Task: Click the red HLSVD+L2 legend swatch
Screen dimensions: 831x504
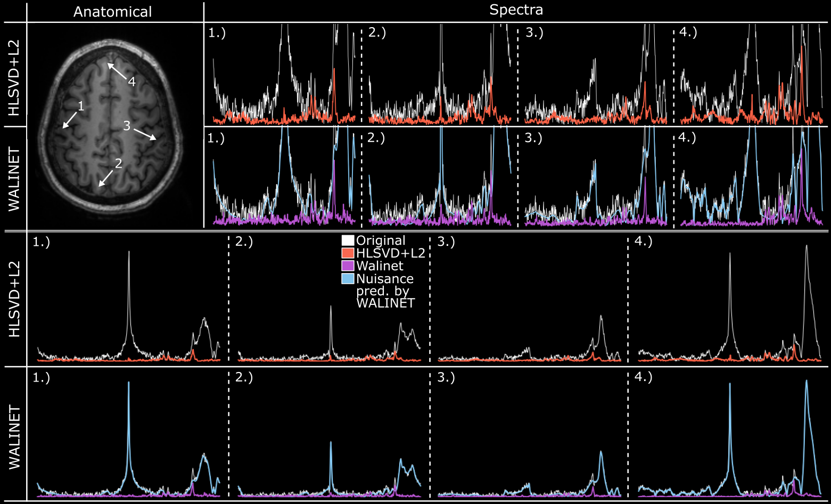Action: tap(348, 253)
